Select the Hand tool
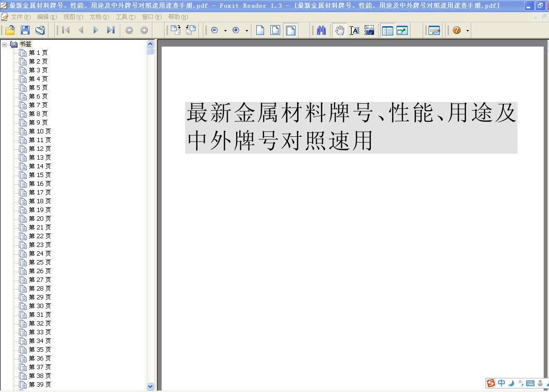The width and height of the screenshot is (549, 392). (339, 31)
